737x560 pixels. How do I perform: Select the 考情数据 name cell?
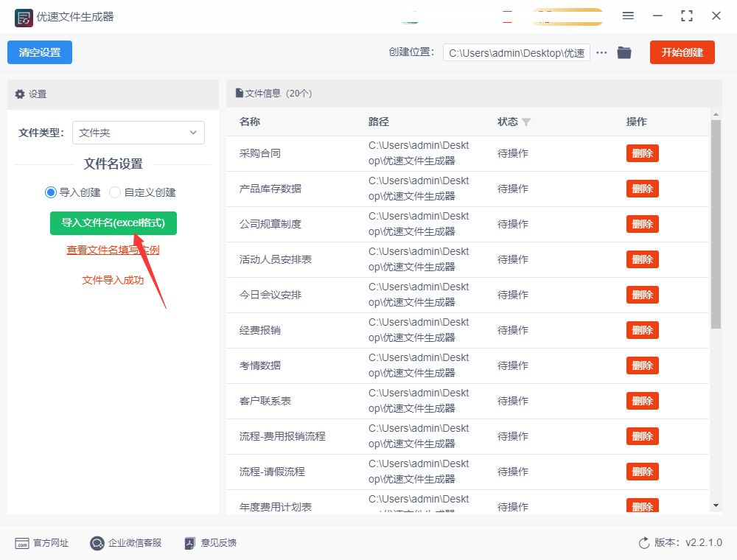(260, 365)
